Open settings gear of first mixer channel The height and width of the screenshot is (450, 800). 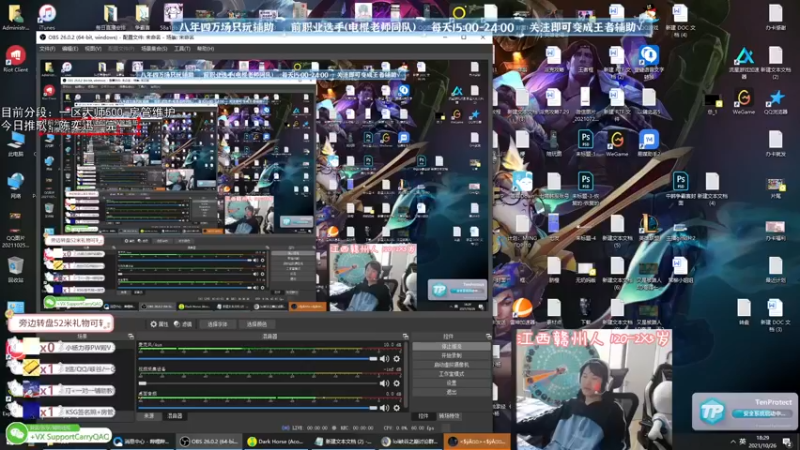396,359
